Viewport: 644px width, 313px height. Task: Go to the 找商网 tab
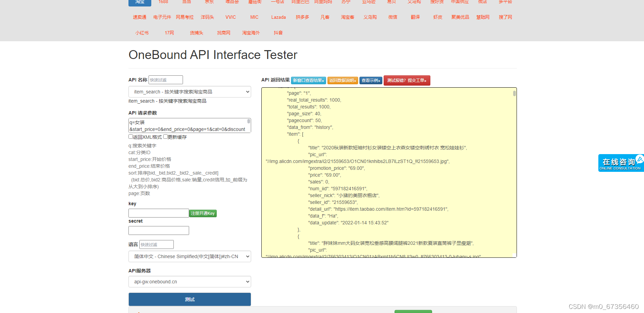(x=224, y=33)
